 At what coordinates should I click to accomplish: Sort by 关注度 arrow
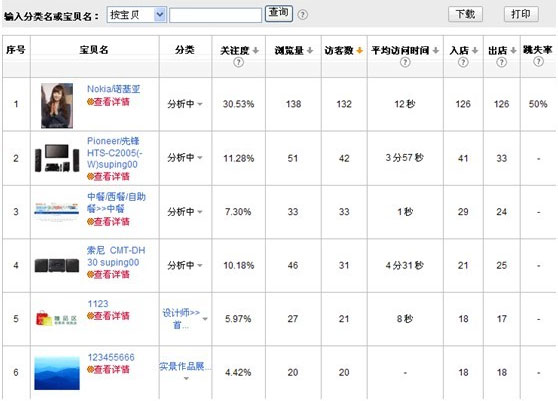[x=256, y=51]
